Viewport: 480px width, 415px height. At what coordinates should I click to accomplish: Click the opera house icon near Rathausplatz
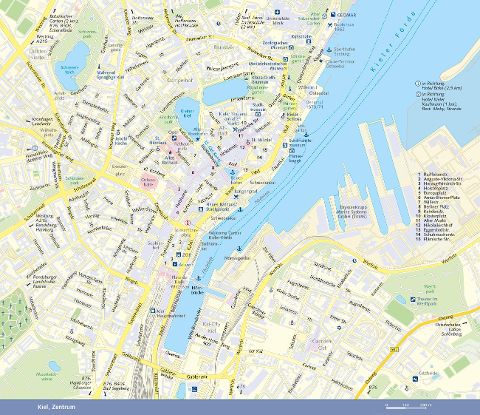click(x=174, y=138)
